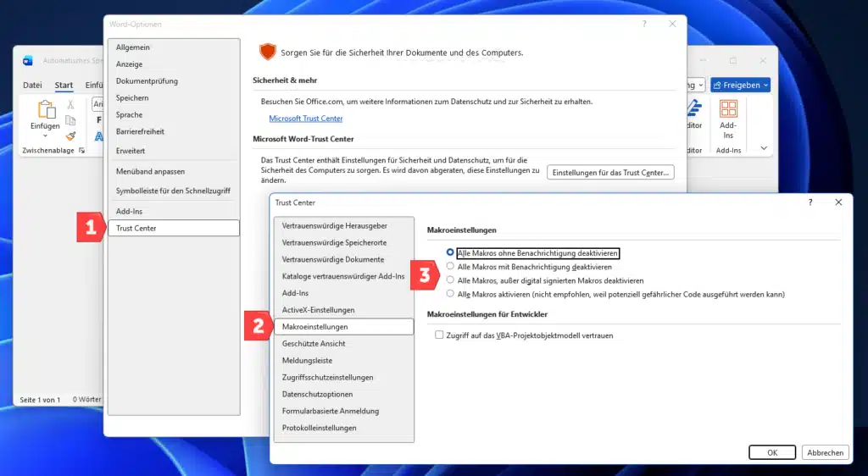The height and width of the screenshot is (476, 868).
Task: Open the Datei tab in Word
Action: [x=32, y=86]
